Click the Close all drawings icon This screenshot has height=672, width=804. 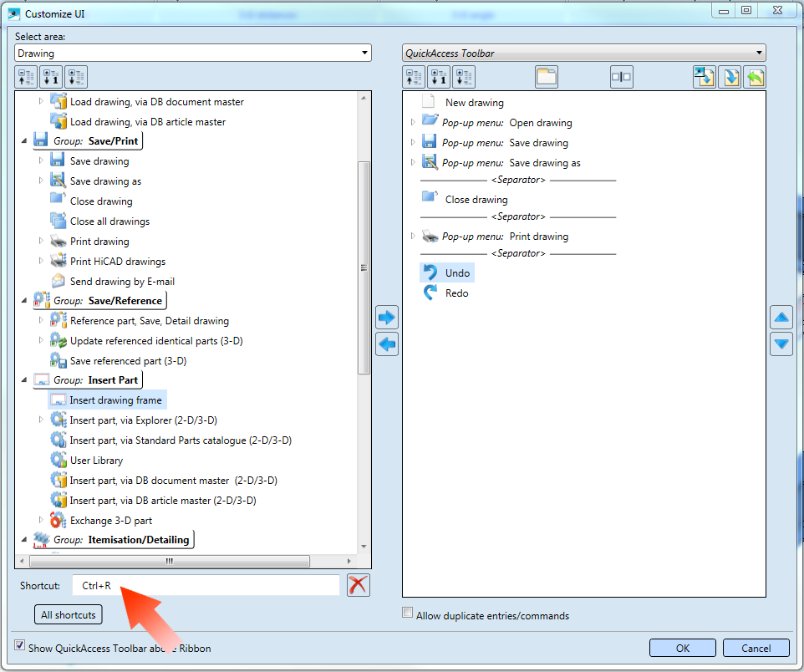(x=58, y=221)
